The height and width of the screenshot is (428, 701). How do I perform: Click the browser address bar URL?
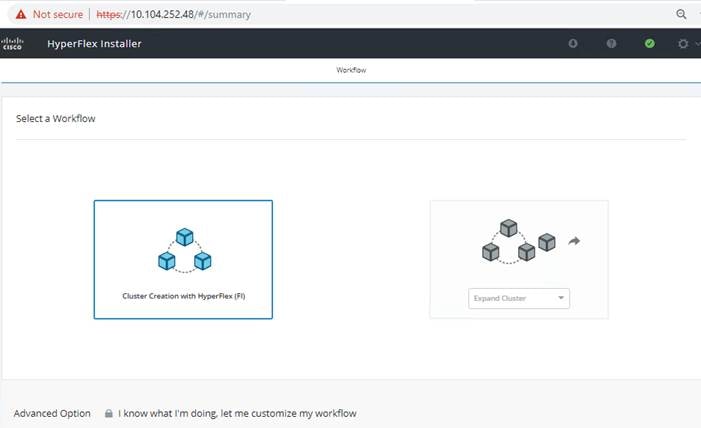pyautogui.click(x=173, y=14)
